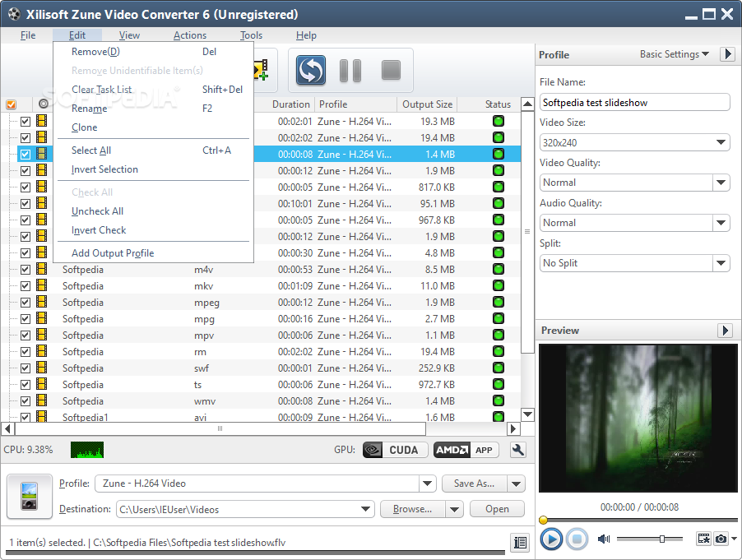Stop the preview playback

[577, 539]
